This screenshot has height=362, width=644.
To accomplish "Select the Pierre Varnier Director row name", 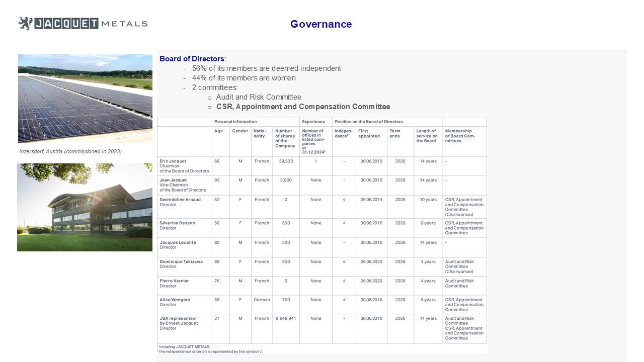I will [174, 283].
